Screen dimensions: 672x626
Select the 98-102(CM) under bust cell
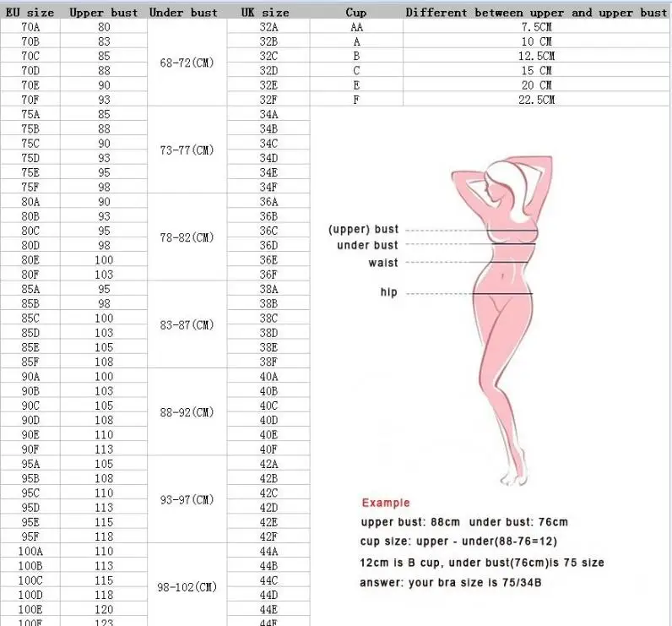[187, 587]
